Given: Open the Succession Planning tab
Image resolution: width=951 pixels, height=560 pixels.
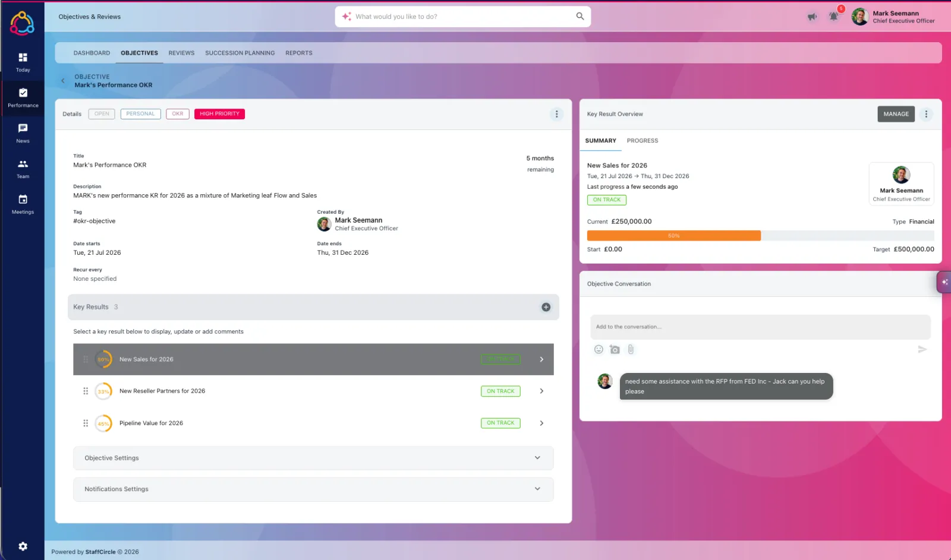Looking at the screenshot, I should (x=240, y=53).
